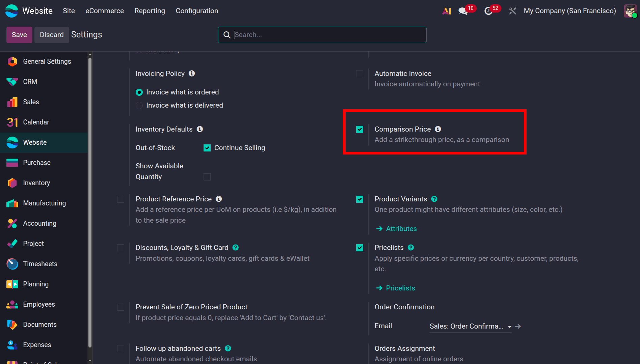Viewport: 640px width, 364px height.
Task: Save the settings
Action: 19,35
